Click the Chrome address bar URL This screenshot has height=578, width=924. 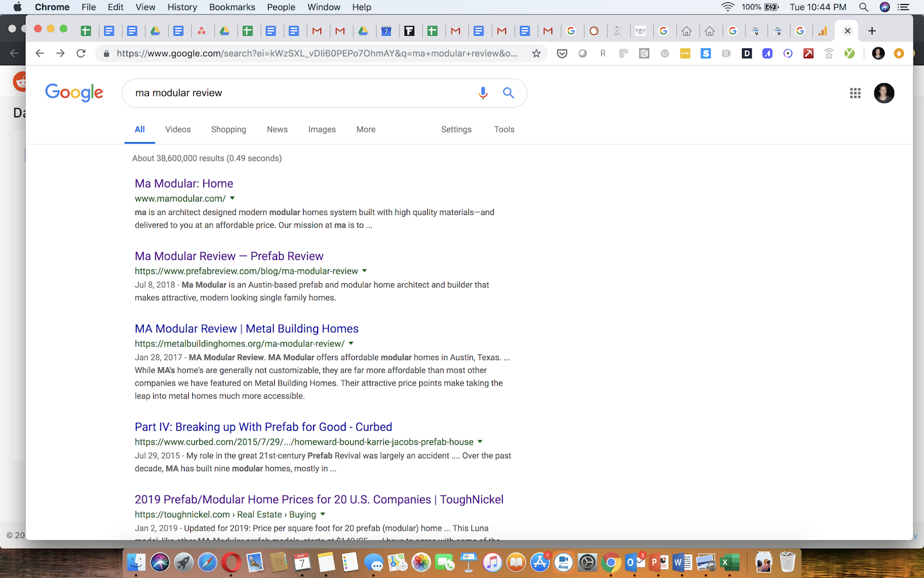pyautogui.click(x=317, y=53)
